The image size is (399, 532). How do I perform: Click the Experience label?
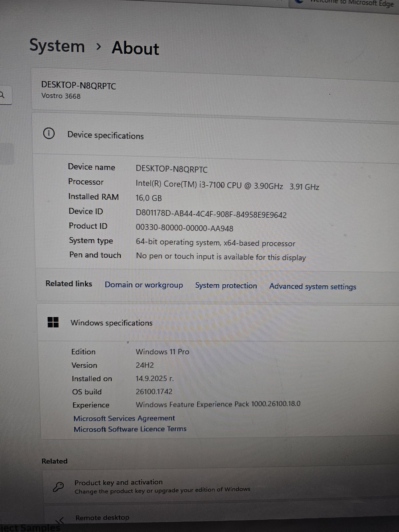(x=91, y=405)
